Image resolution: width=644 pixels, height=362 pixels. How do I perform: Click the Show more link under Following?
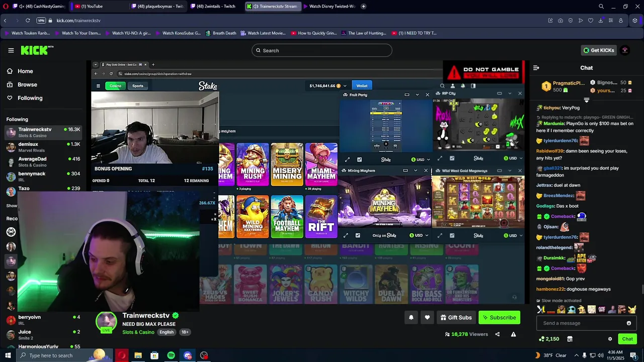click(12, 206)
